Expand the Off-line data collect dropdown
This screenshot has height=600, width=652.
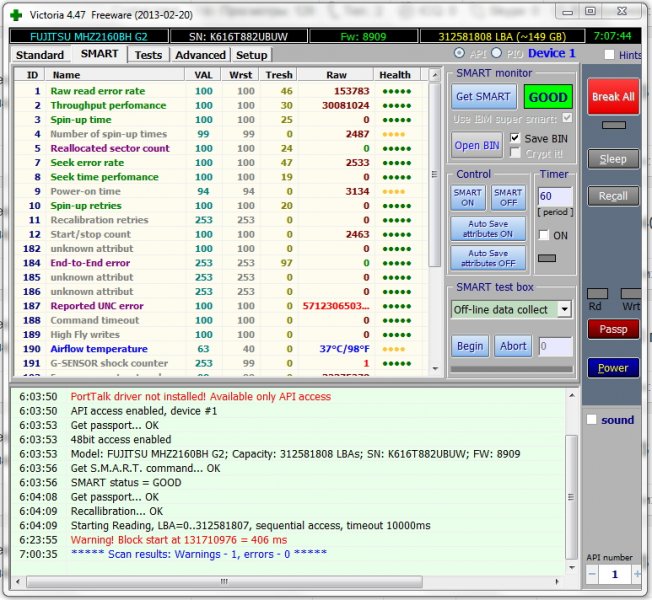coord(564,310)
